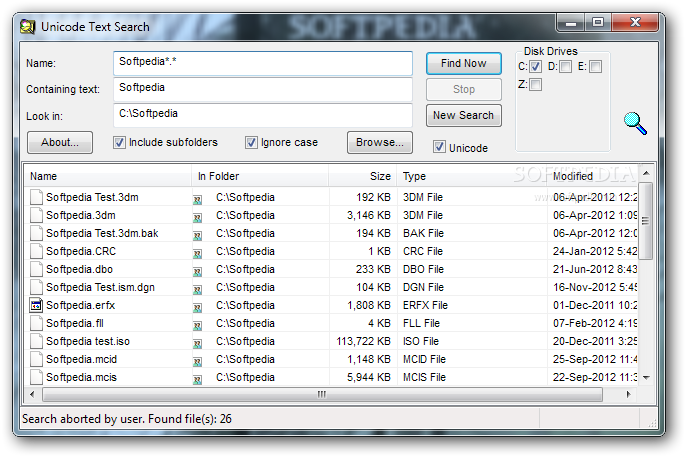Click the FLL File type cell
The image size is (686, 457).
click(421, 323)
